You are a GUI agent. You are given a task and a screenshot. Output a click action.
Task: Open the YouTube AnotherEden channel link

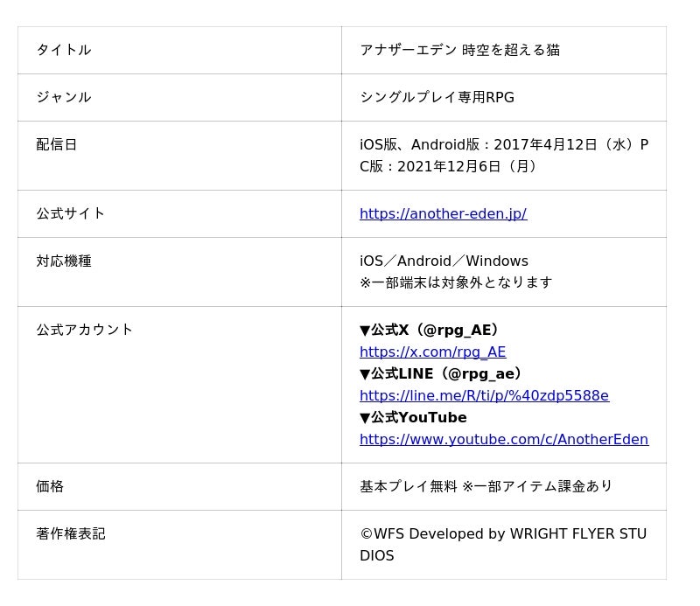[x=503, y=439]
